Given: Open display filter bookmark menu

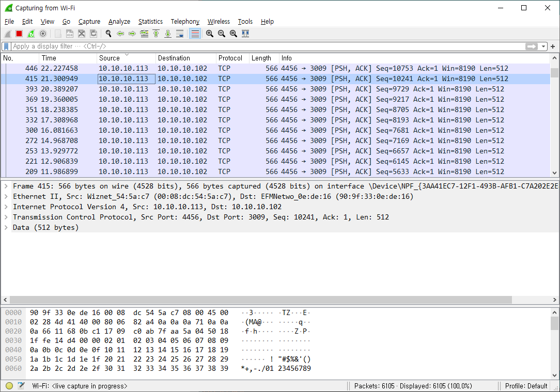Looking at the screenshot, I should [x=6, y=46].
